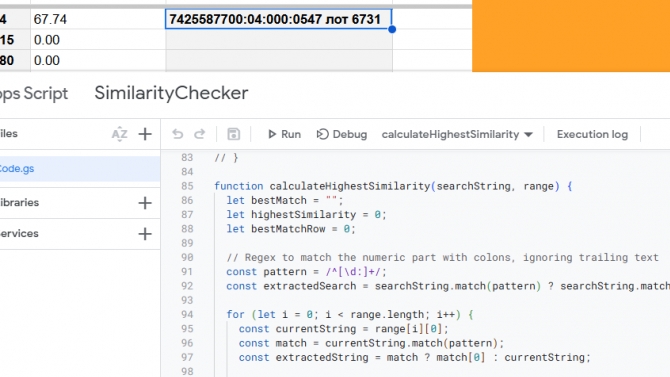
Task: Click the Regex comment on line 90
Action: click(x=443, y=257)
